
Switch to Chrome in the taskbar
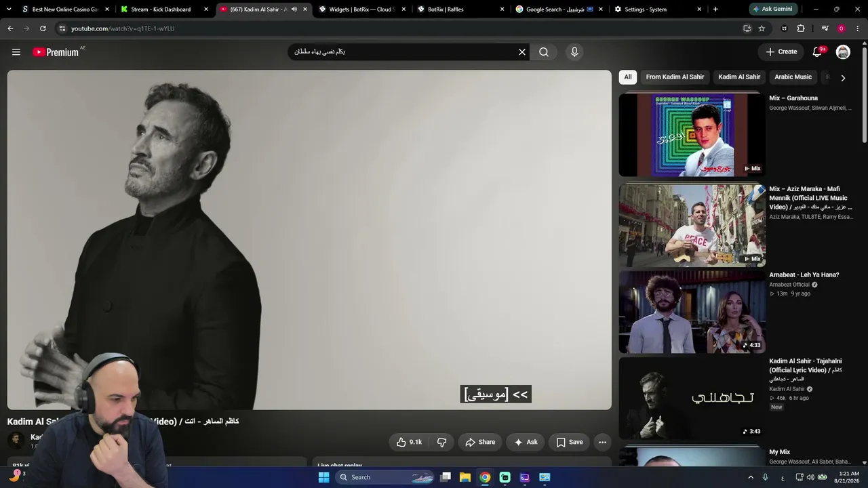485,477
